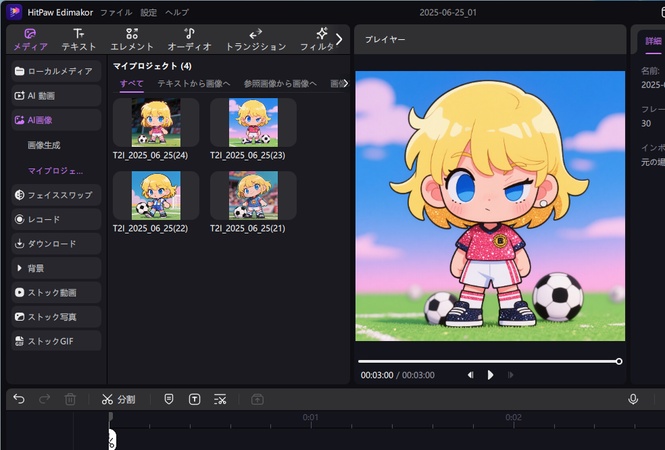The image size is (665, 450).
Task: Click the microphone voice-over icon
Action: pyautogui.click(x=633, y=399)
